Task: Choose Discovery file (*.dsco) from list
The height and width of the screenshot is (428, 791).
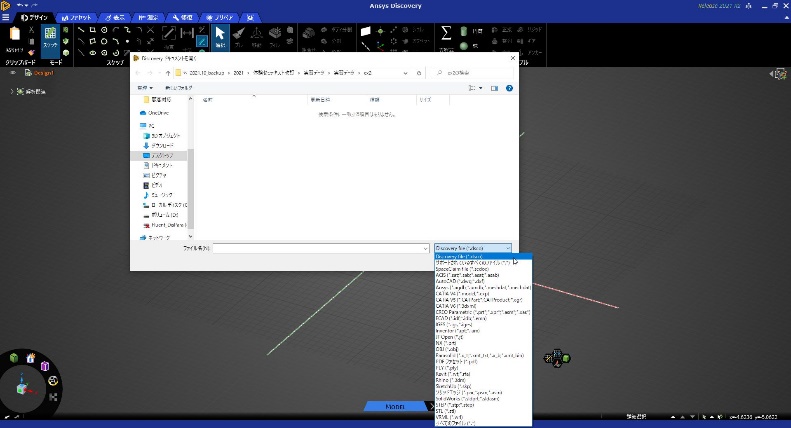Action: (483, 256)
